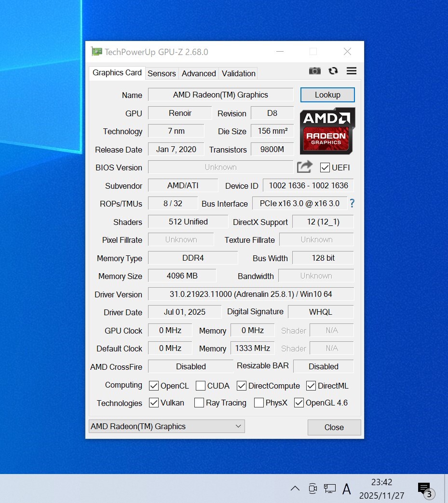The image size is (448, 503).
Task: Toggle the OpenCL checkbox
Action: click(154, 386)
